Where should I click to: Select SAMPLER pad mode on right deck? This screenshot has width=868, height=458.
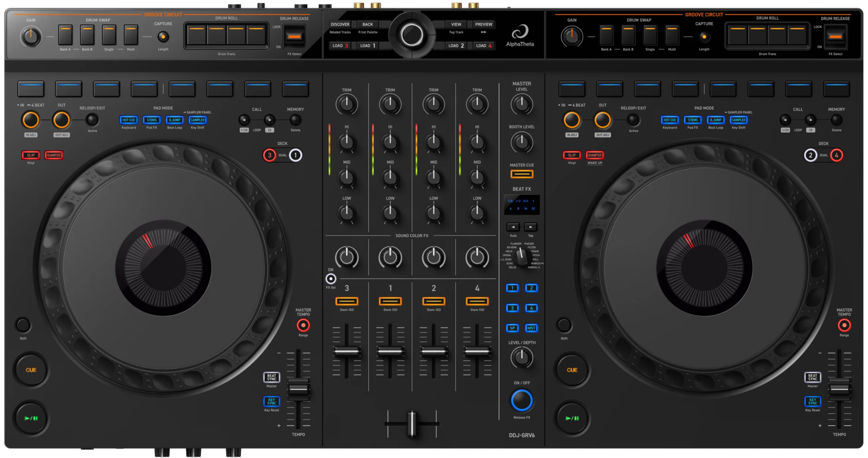point(739,120)
